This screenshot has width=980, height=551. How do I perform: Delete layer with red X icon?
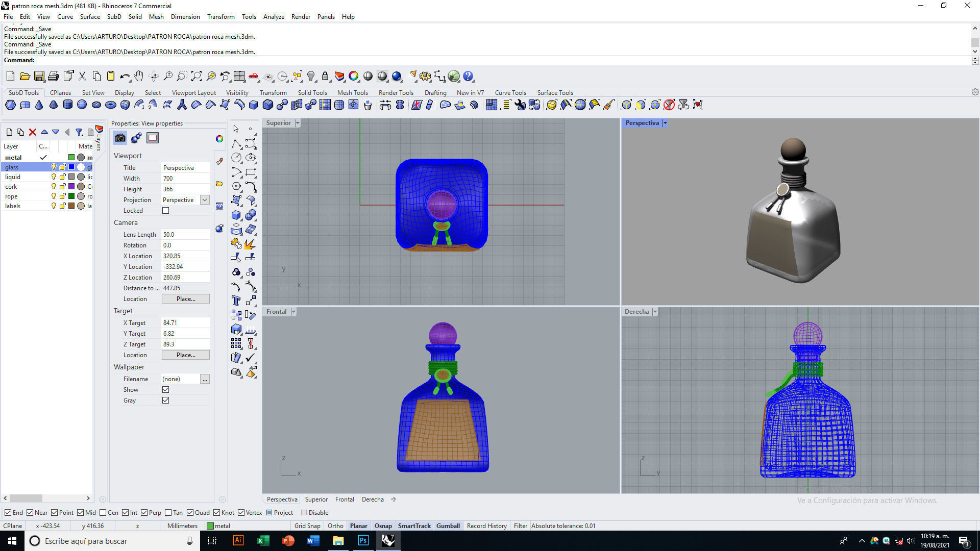(x=32, y=132)
